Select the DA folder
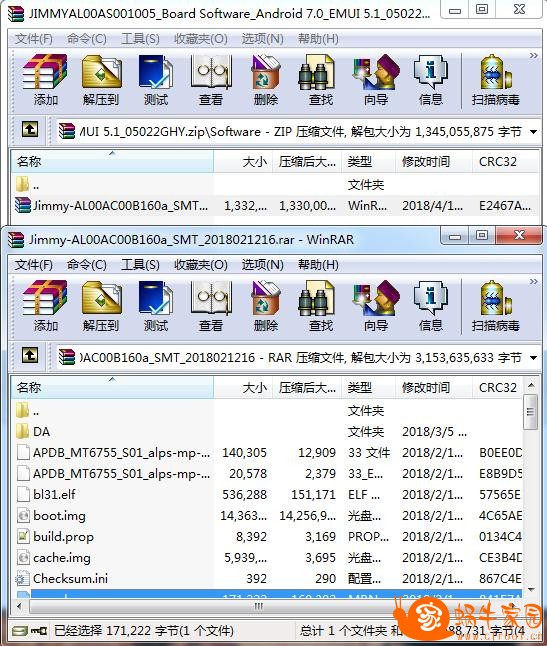This screenshot has height=646, width=547. pos(267,432)
